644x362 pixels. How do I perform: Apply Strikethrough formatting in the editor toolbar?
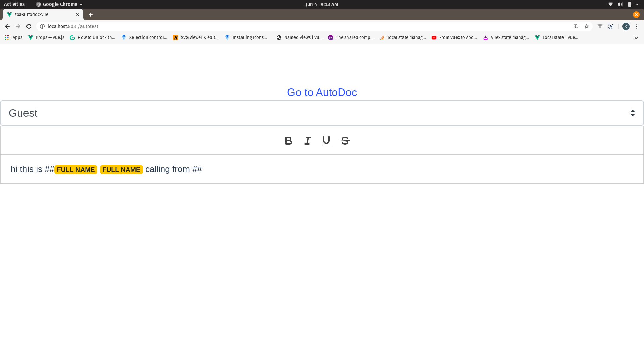tap(345, 141)
